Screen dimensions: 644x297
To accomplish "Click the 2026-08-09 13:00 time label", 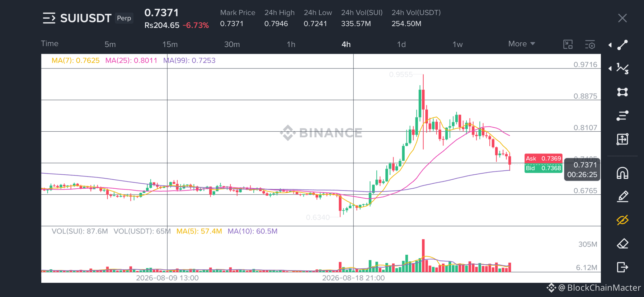I will click(167, 278).
